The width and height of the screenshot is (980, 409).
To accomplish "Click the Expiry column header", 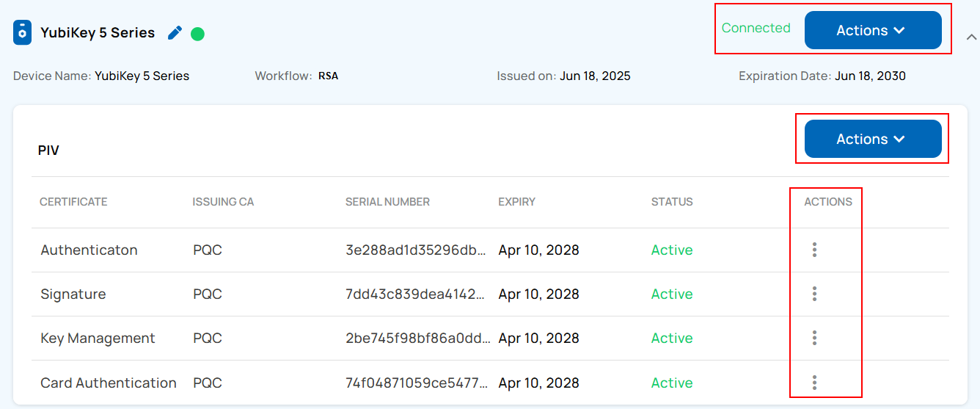I will pos(516,202).
